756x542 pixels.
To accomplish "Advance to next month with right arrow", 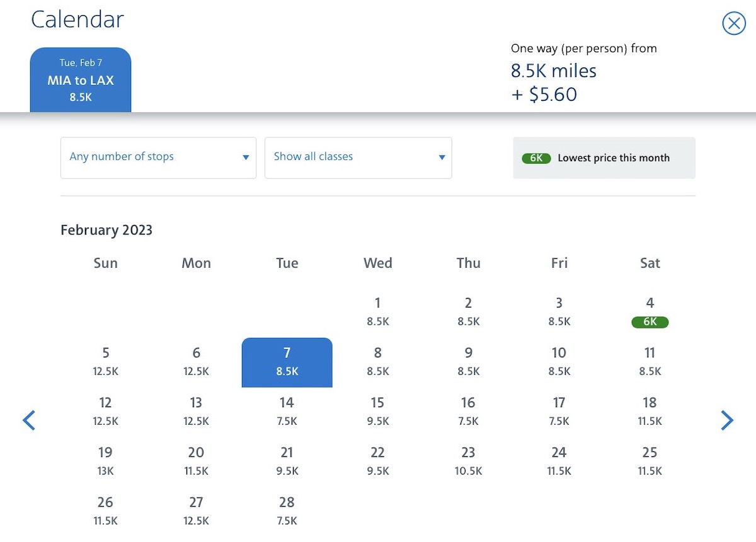I will [x=727, y=420].
